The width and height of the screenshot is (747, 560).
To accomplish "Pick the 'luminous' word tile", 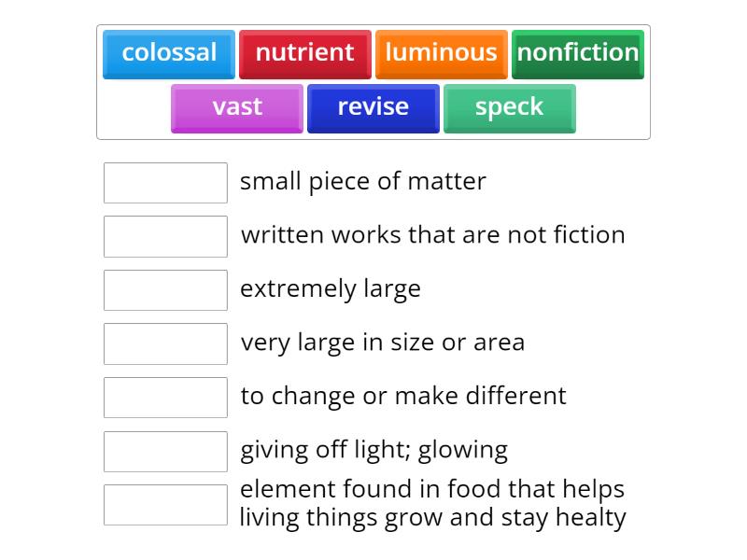I will (x=441, y=53).
